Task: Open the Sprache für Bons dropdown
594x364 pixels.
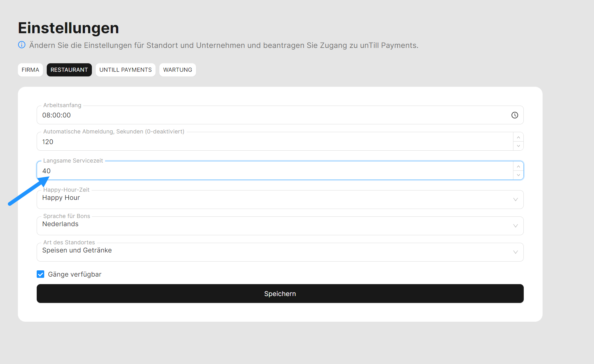Action: [515, 226]
